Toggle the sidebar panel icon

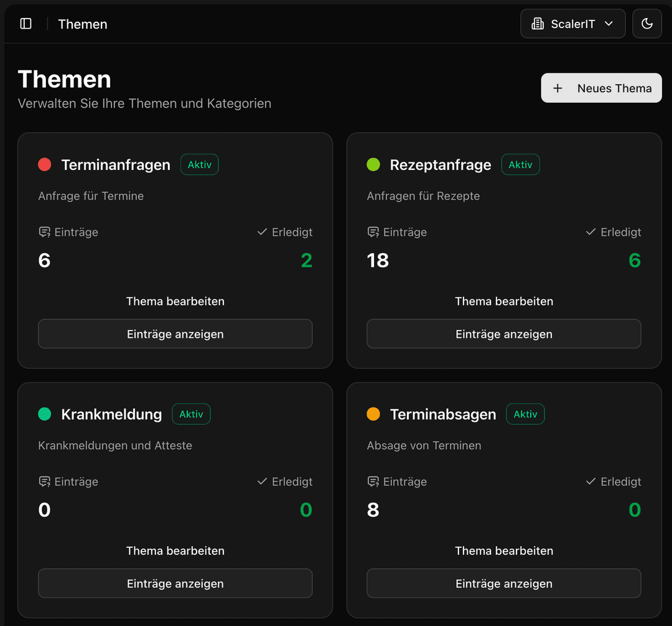[x=26, y=24]
